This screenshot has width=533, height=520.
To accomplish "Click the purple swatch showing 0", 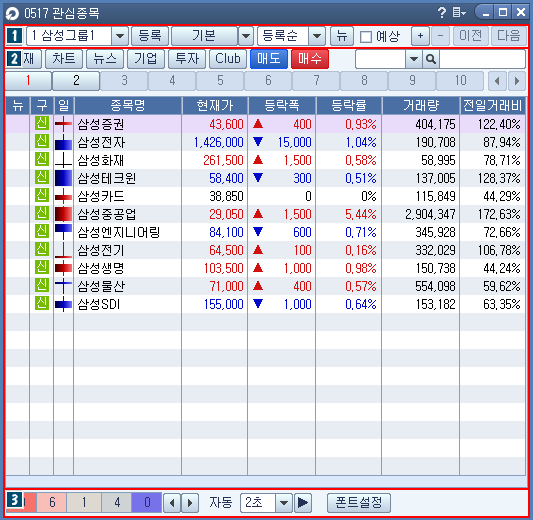I will point(147,502).
